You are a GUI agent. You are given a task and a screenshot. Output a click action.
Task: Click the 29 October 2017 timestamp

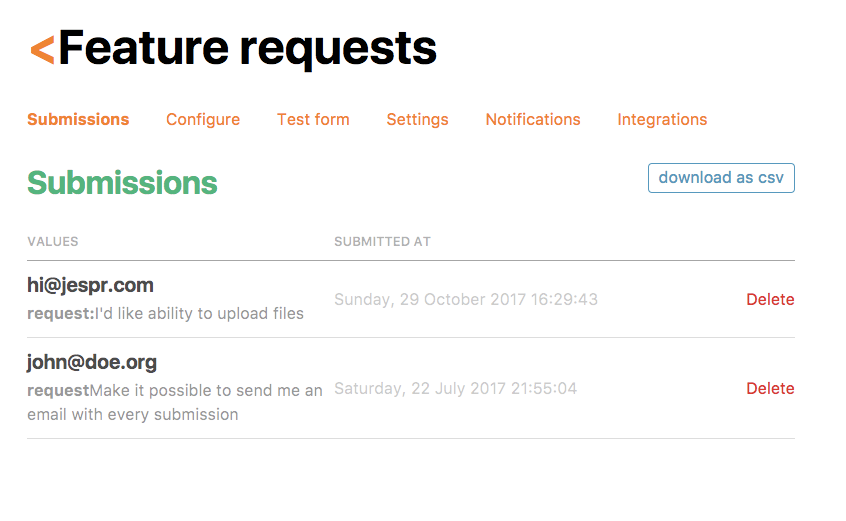point(465,299)
